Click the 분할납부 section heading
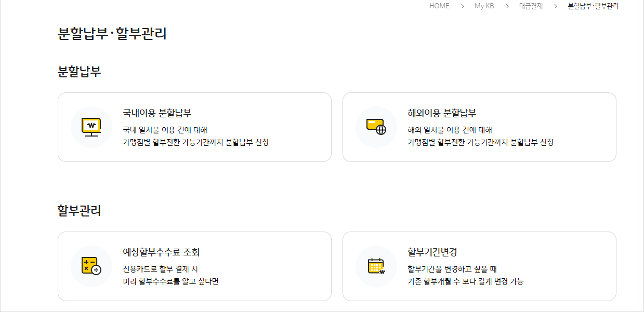The image size is (644, 312). click(79, 72)
